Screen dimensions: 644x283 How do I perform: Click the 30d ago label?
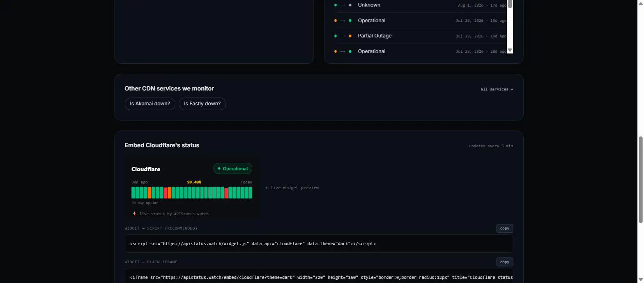pyautogui.click(x=140, y=182)
